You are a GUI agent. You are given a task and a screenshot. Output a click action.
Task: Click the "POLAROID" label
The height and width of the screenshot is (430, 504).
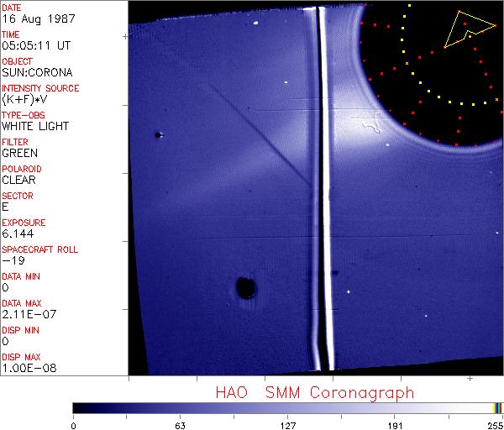22,169
